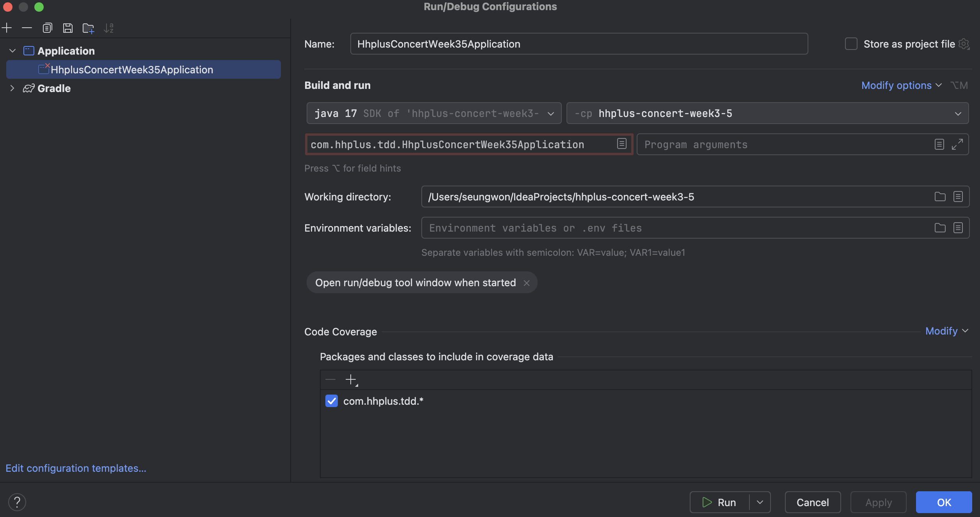Open the java 17 SDK dropdown
This screenshot has width=980, height=517.
click(x=550, y=113)
